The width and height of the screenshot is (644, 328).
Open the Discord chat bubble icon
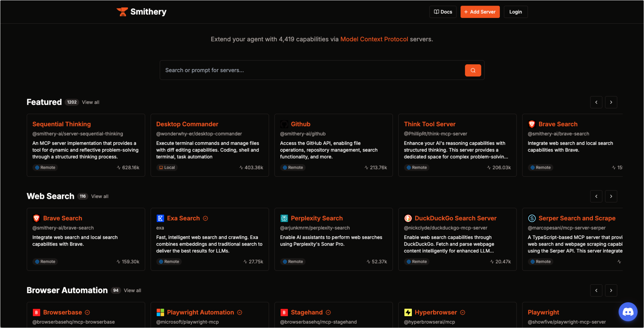(x=628, y=312)
